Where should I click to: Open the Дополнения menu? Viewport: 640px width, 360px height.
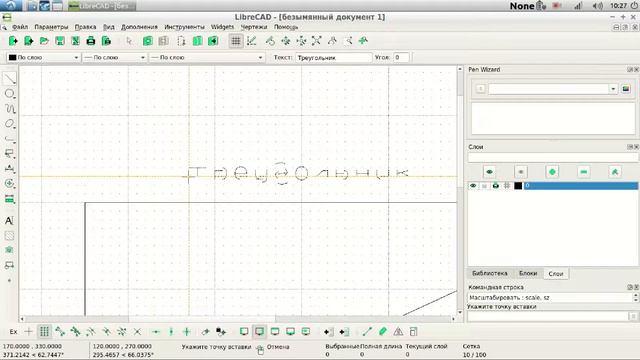[x=139, y=27]
